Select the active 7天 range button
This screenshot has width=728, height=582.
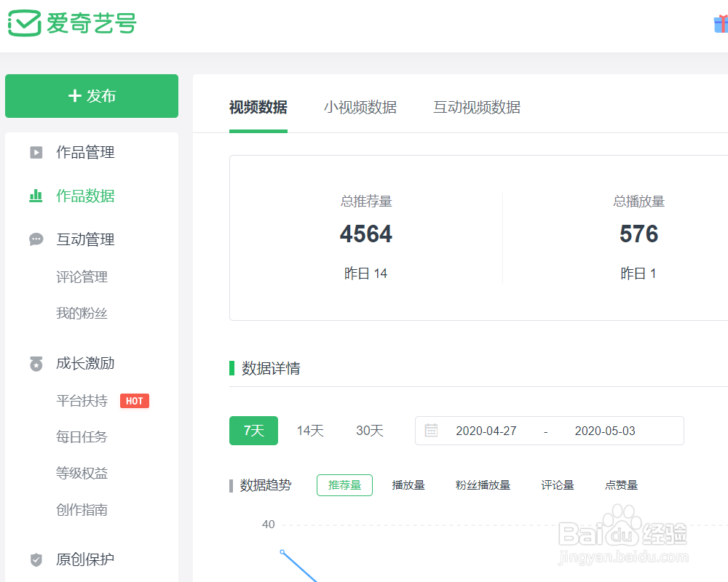pos(253,430)
